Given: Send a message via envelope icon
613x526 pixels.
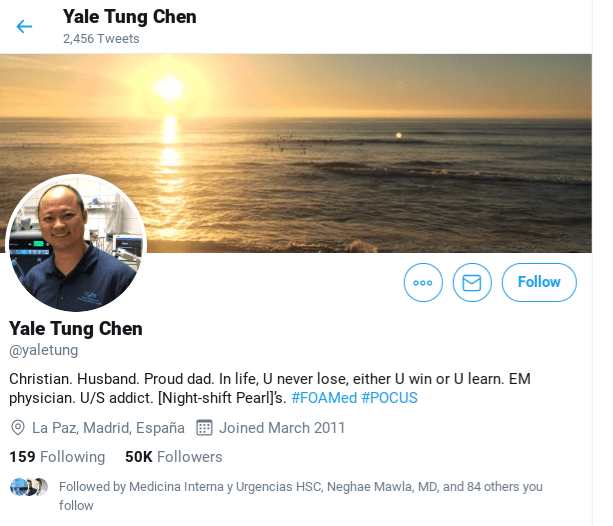Looking at the screenshot, I should (x=472, y=282).
